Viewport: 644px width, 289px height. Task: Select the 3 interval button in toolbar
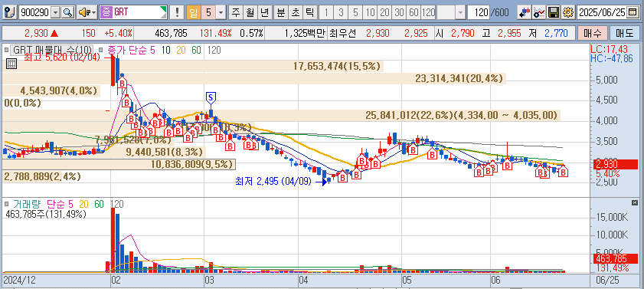341,12
